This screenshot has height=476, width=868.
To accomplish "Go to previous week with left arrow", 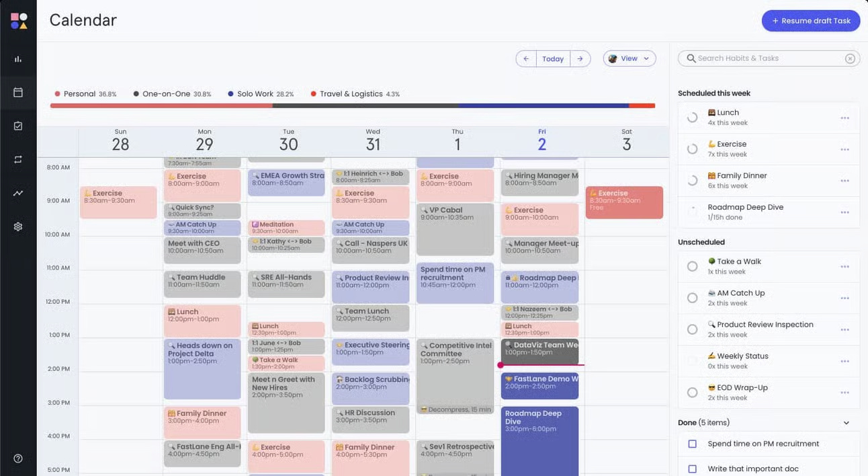I will 526,58.
